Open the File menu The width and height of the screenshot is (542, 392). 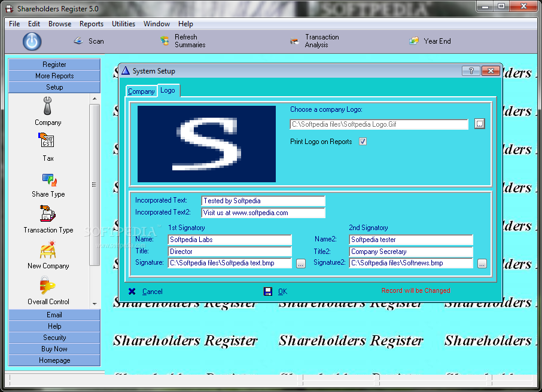tap(14, 24)
